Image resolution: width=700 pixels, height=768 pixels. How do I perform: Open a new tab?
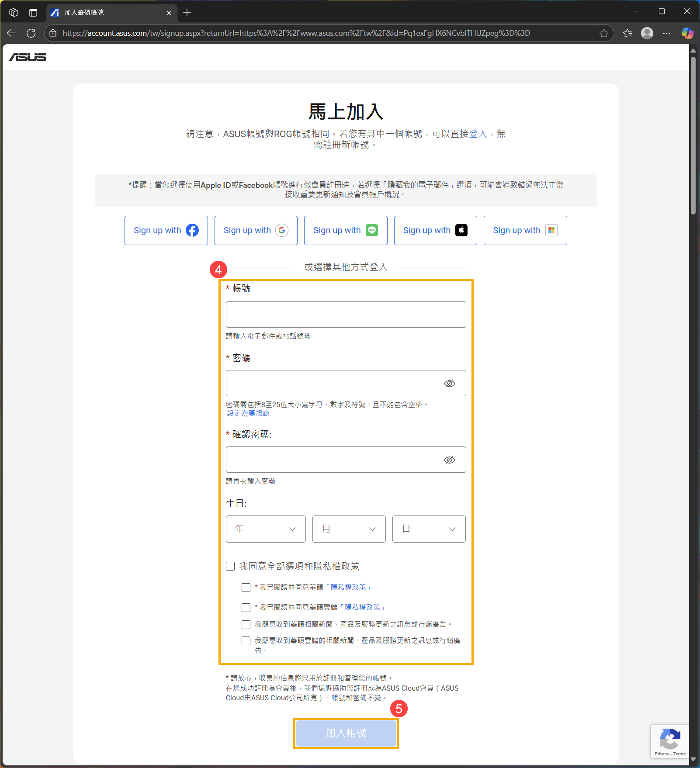(187, 13)
